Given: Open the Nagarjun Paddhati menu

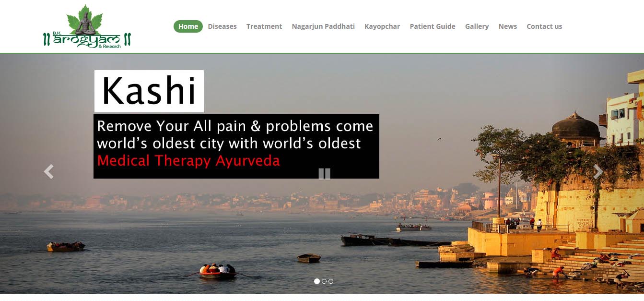Looking at the screenshot, I should 323,26.
